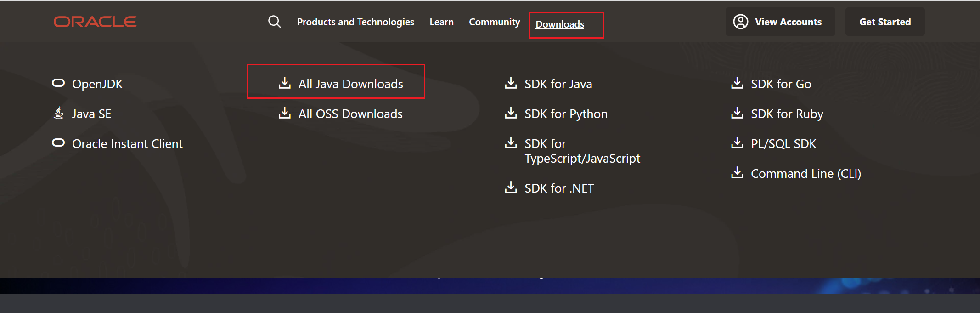Open the Command Line (CLI) link

point(806,174)
